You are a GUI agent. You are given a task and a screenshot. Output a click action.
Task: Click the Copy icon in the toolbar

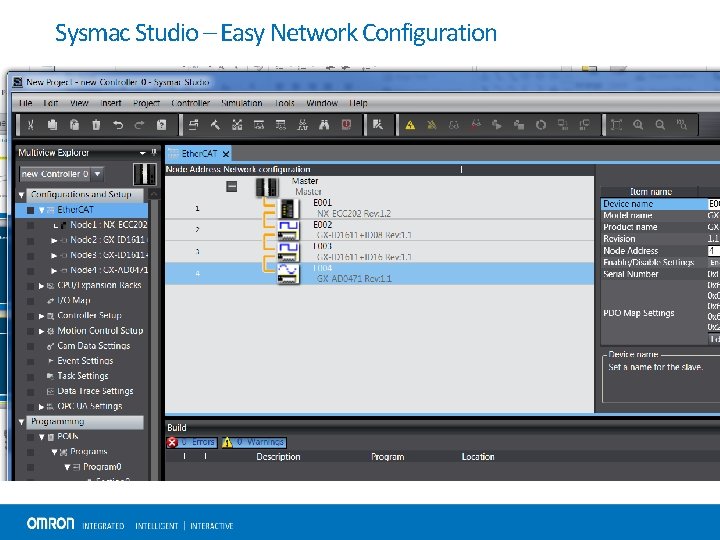pos(52,125)
